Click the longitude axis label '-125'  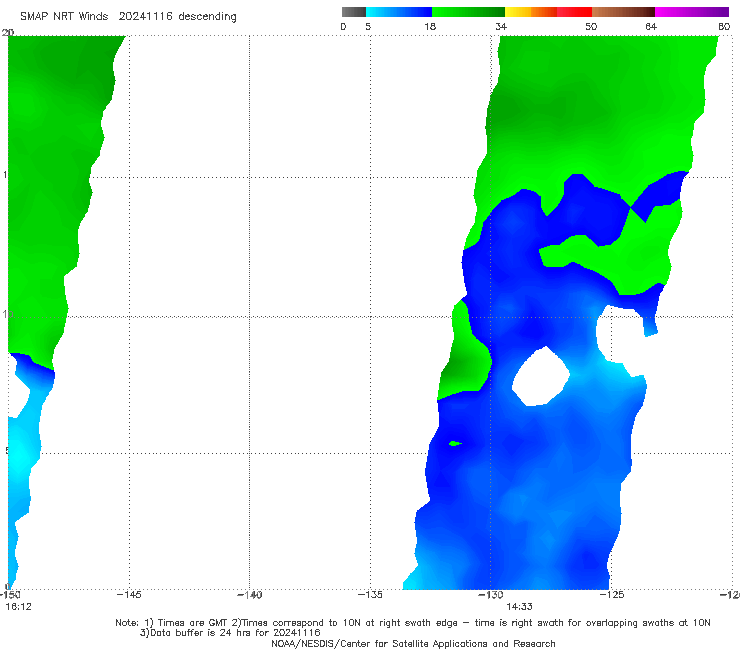point(612,595)
